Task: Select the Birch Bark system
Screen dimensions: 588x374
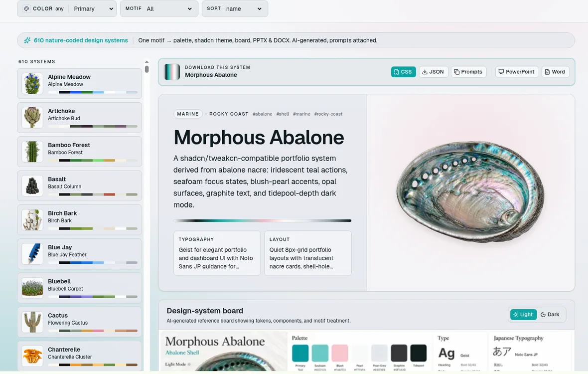Action: [80, 220]
